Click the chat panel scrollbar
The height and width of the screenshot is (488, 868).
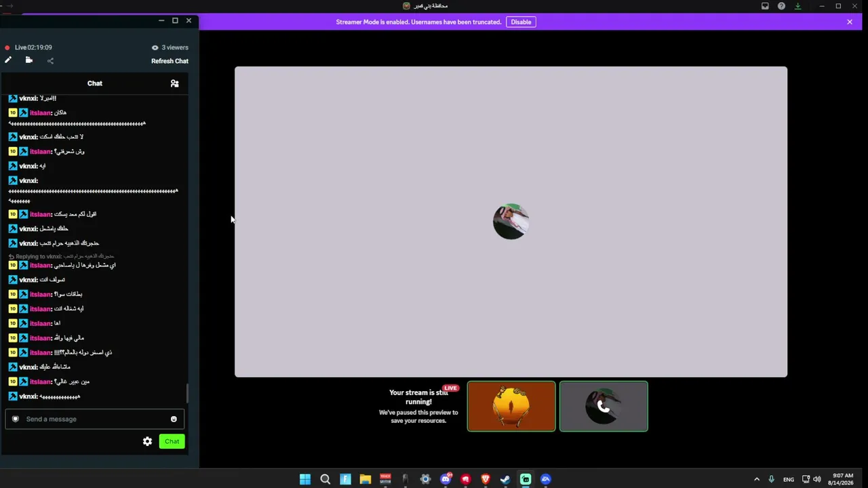[187, 392]
